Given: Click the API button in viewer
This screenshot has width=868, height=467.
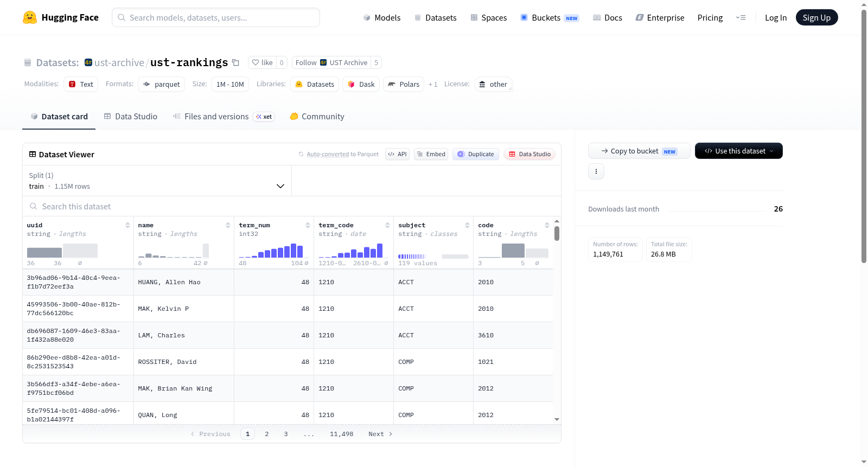Looking at the screenshot, I should [397, 154].
